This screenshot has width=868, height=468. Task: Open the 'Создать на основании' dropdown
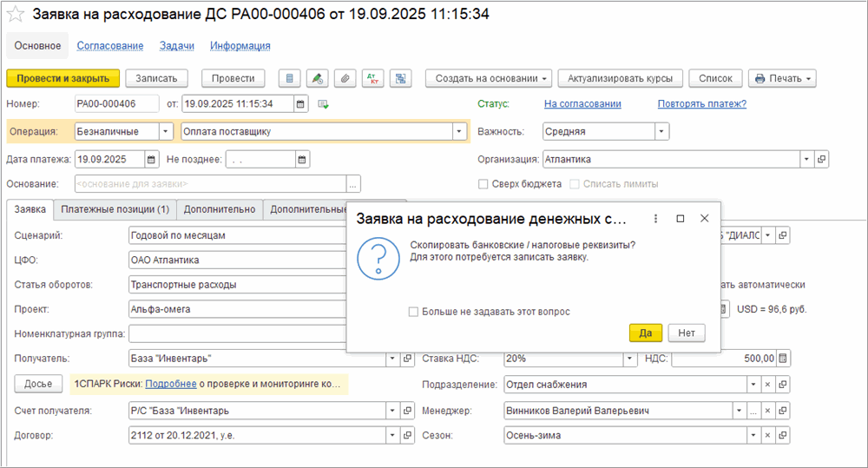[x=489, y=78]
